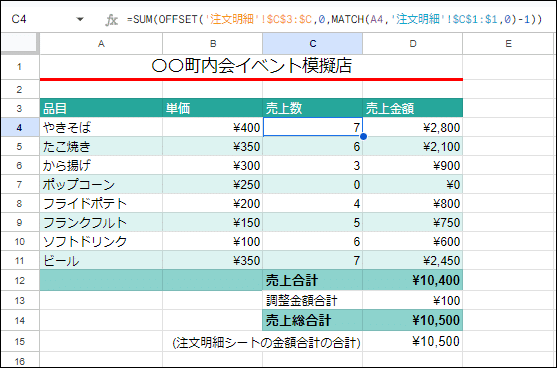Select column B header

(213, 44)
